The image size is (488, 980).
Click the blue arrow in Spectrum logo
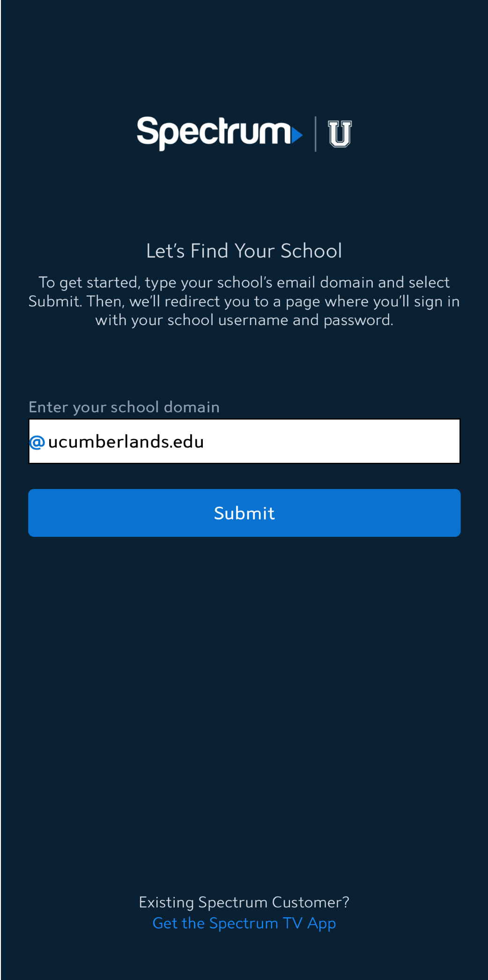pyautogui.click(x=296, y=134)
